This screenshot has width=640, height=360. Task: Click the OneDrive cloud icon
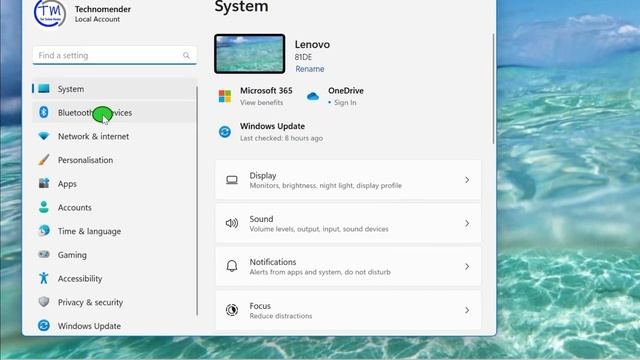pyautogui.click(x=313, y=96)
